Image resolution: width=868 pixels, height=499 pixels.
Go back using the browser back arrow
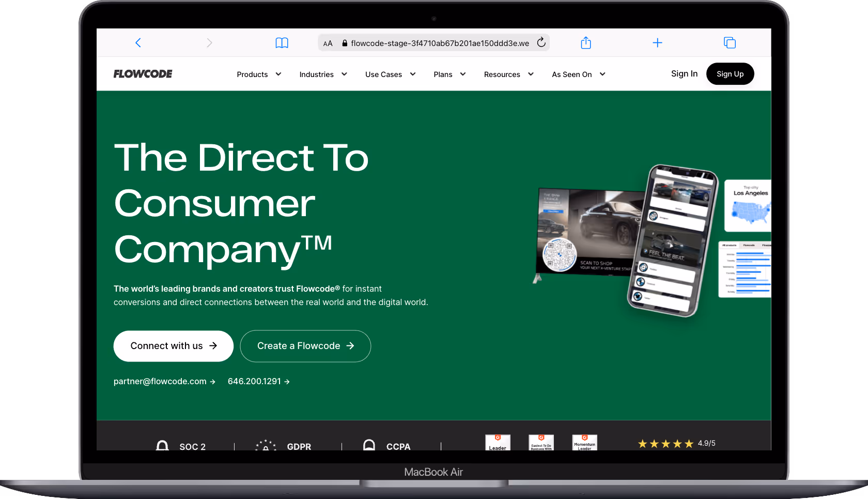(138, 43)
